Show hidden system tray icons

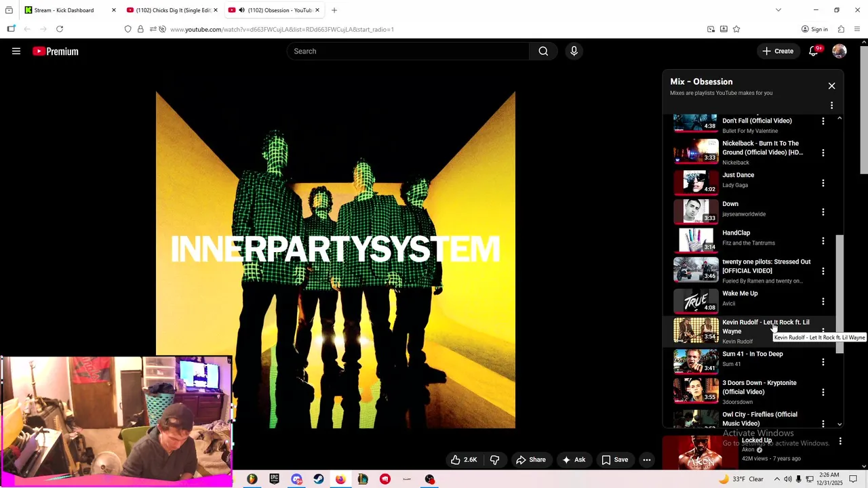point(777,479)
